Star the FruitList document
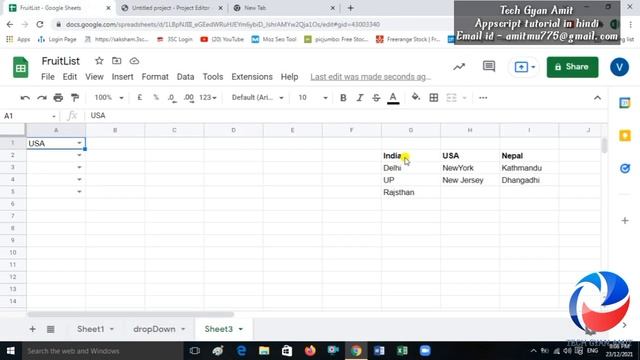Image resolution: width=640 pixels, height=360 pixels. [x=99, y=61]
